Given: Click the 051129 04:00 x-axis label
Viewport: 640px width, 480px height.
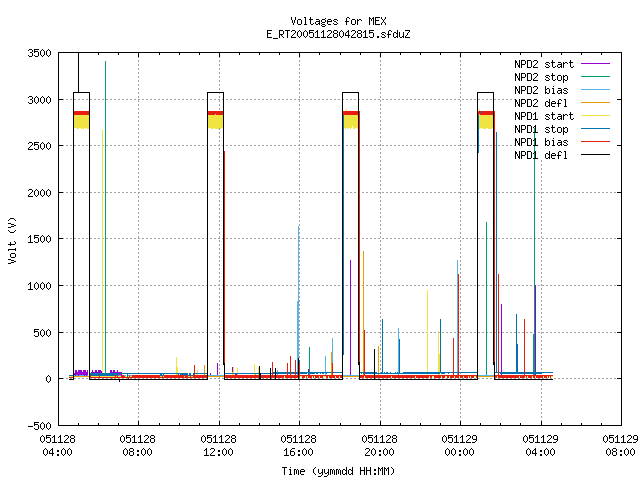Looking at the screenshot, I should 540,446.
